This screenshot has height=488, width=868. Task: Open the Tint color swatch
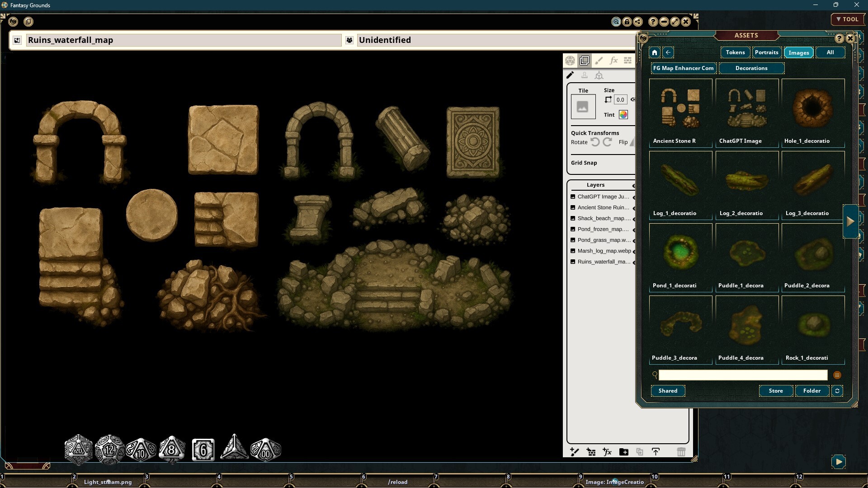coord(624,114)
